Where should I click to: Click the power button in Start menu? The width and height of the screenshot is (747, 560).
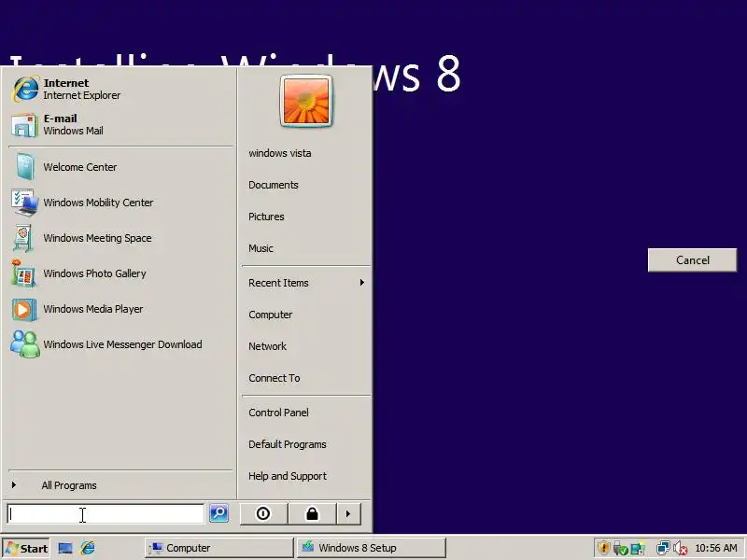(x=263, y=514)
